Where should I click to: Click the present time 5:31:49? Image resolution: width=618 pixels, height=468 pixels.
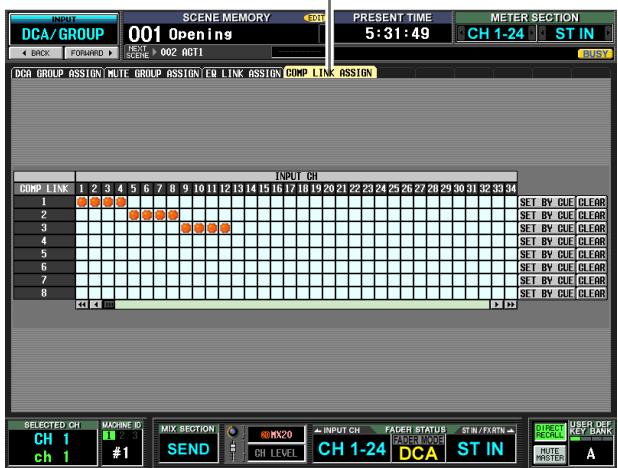coord(397,34)
